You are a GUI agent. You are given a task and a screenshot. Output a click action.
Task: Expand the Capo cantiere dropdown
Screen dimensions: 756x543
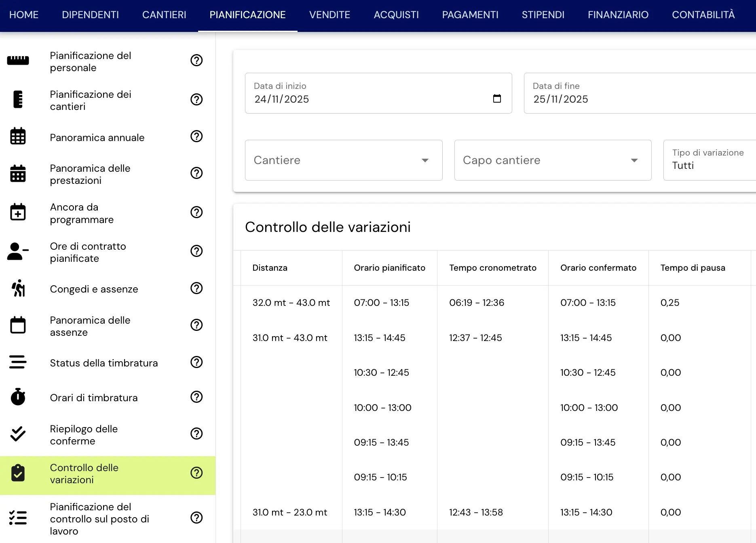coord(553,160)
